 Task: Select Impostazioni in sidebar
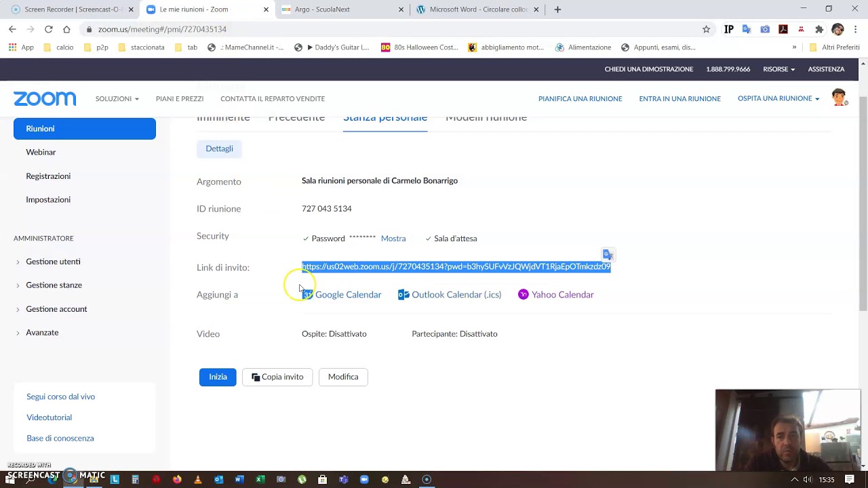coord(48,200)
